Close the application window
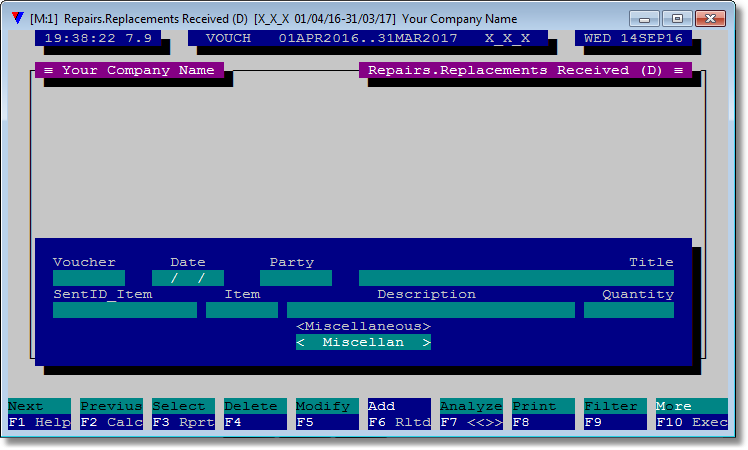 pos(710,19)
